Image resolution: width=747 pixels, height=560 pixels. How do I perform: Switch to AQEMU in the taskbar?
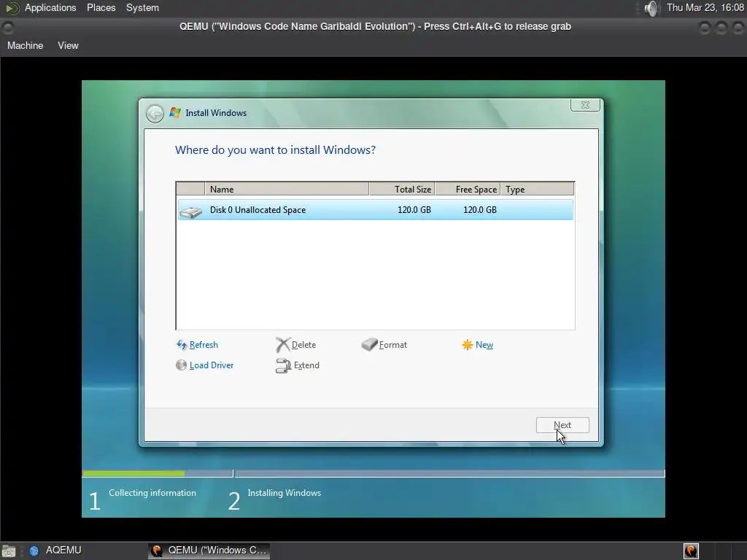63,551
